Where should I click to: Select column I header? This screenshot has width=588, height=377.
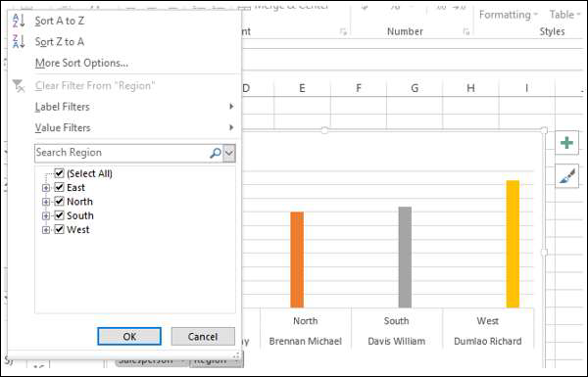tap(526, 88)
